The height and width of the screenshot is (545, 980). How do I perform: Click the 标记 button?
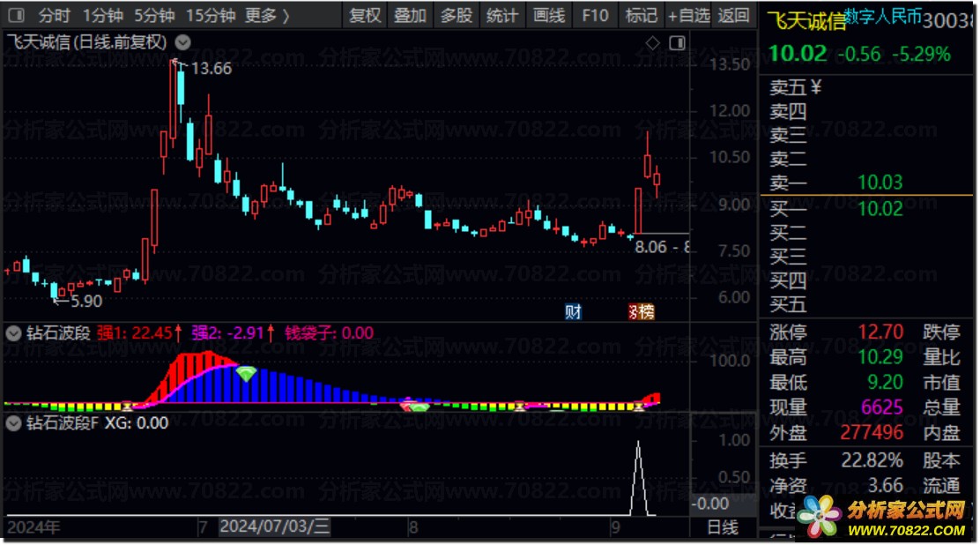pos(642,15)
